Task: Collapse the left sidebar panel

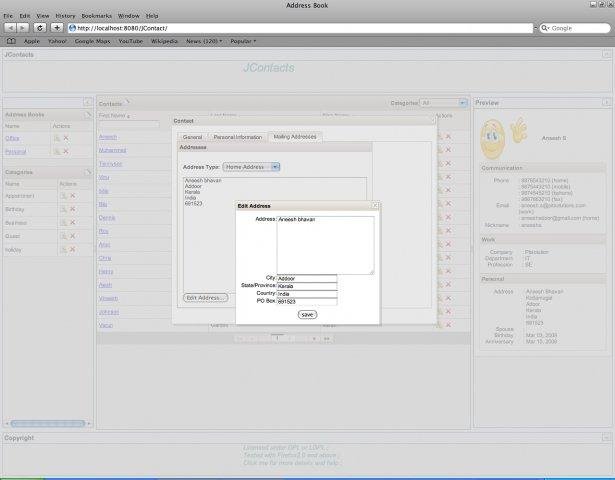Action: coord(87,102)
